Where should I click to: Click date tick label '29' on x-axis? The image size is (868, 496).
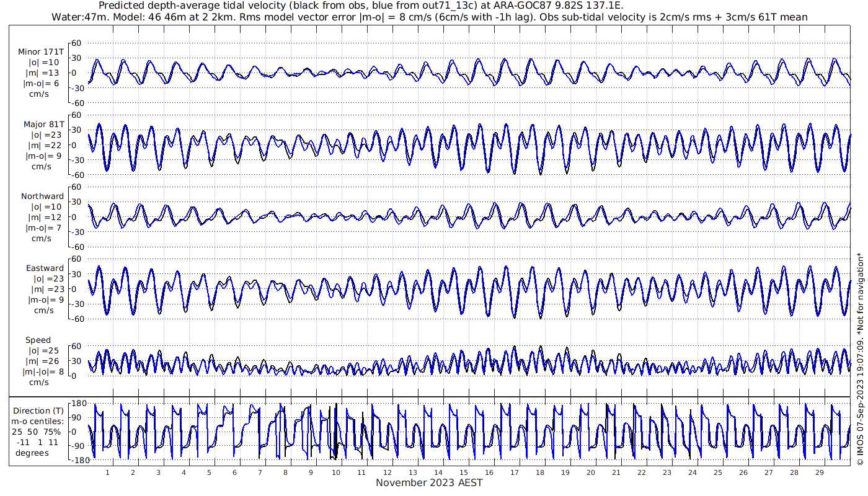pyautogui.click(x=819, y=472)
